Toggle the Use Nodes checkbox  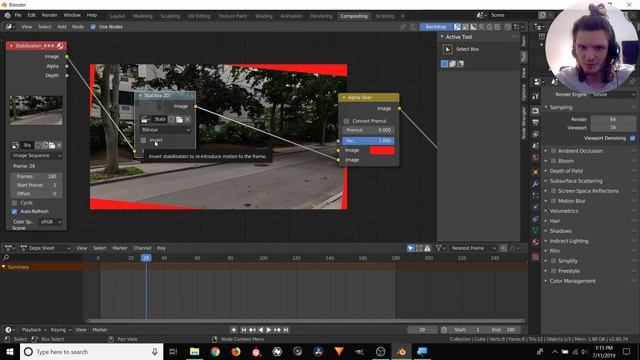(93, 27)
